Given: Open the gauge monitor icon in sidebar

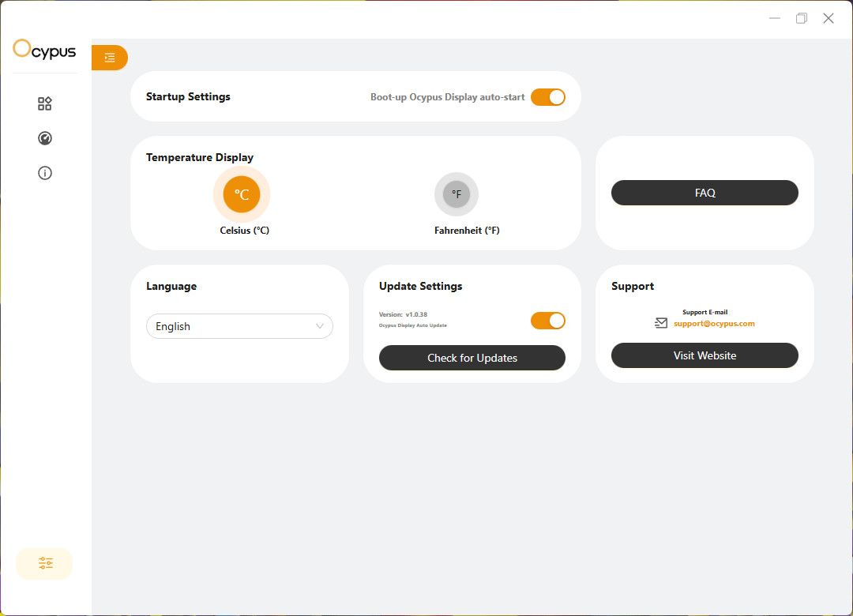Looking at the screenshot, I should tap(45, 138).
